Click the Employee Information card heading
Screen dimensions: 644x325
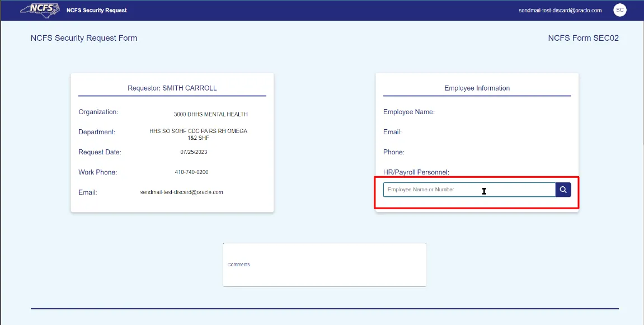pyautogui.click(x=477, y=88)
